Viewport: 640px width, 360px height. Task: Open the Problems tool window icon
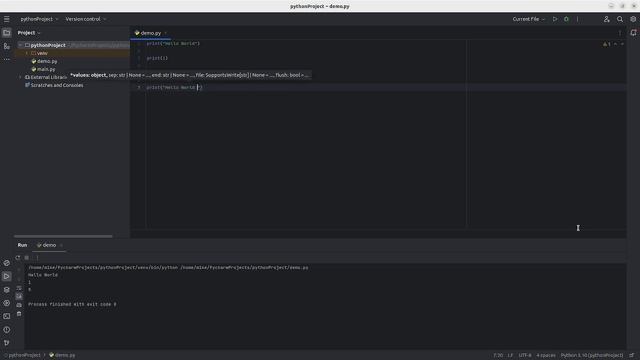[x=7, y=330]
